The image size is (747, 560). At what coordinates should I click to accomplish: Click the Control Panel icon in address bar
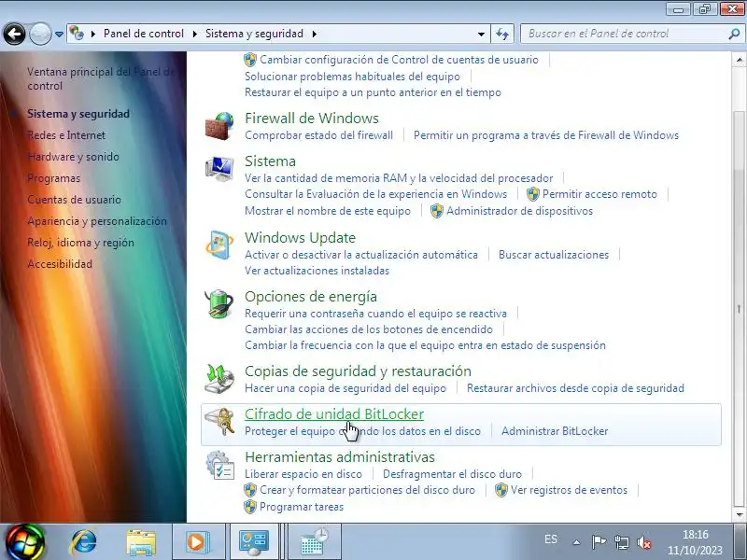click(x=77, y=34)
